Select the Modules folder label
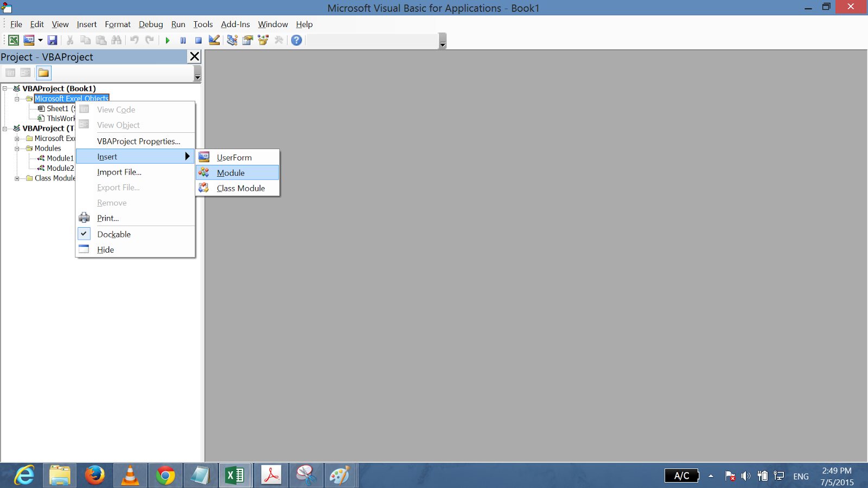Viewport: 868px width, 488px height. 48,149
